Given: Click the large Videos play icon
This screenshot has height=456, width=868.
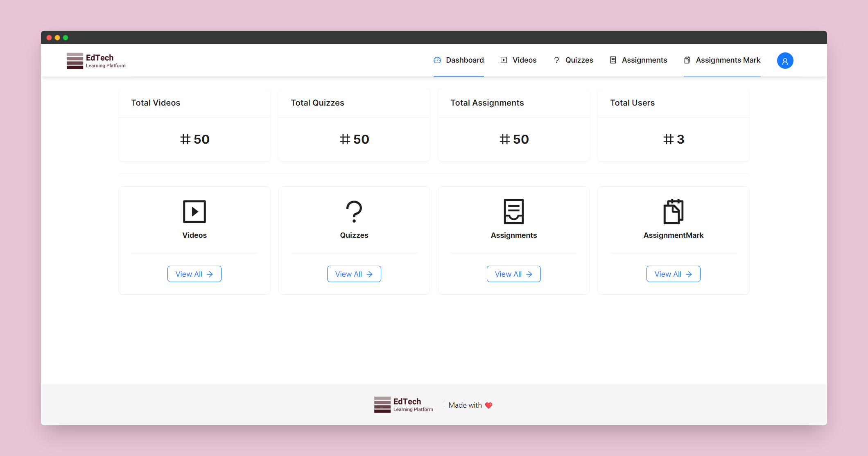Looking at the screenshot, I should tap(194, 211).
